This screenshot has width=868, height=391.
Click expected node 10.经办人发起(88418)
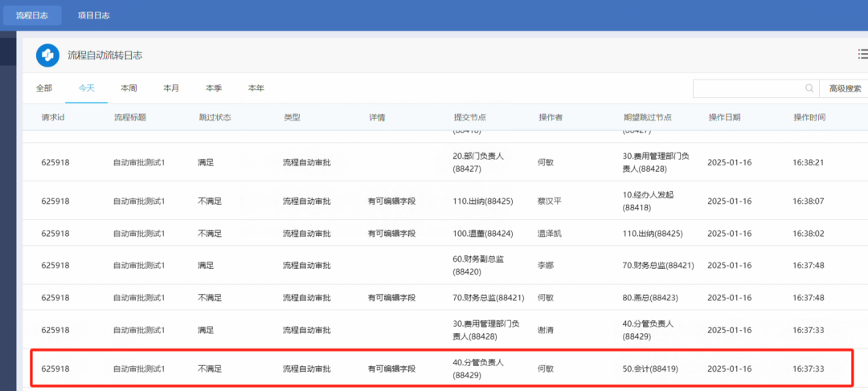tap(649, 202)
